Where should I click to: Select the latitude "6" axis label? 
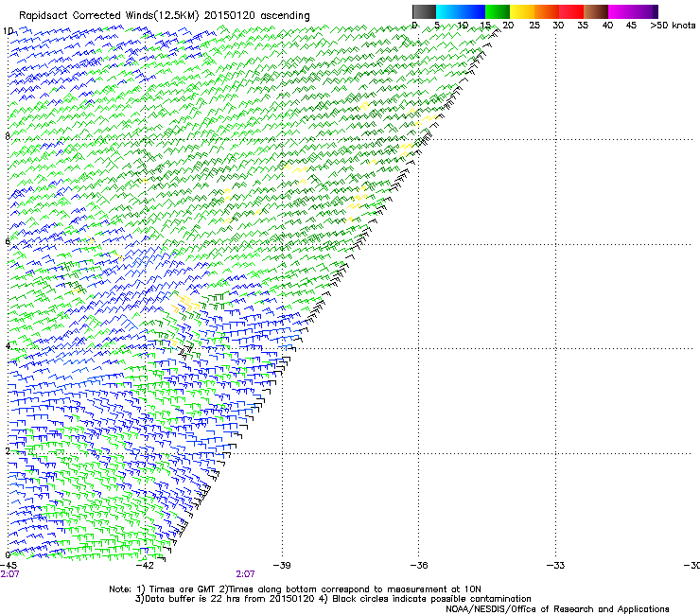pyautogui.click(x=8, y=241)
